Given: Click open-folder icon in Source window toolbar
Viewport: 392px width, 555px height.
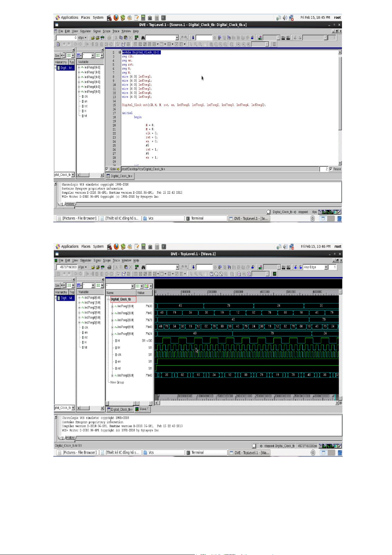Looking at the screenshot, I should pyautogui.click(x=93, y=38).
